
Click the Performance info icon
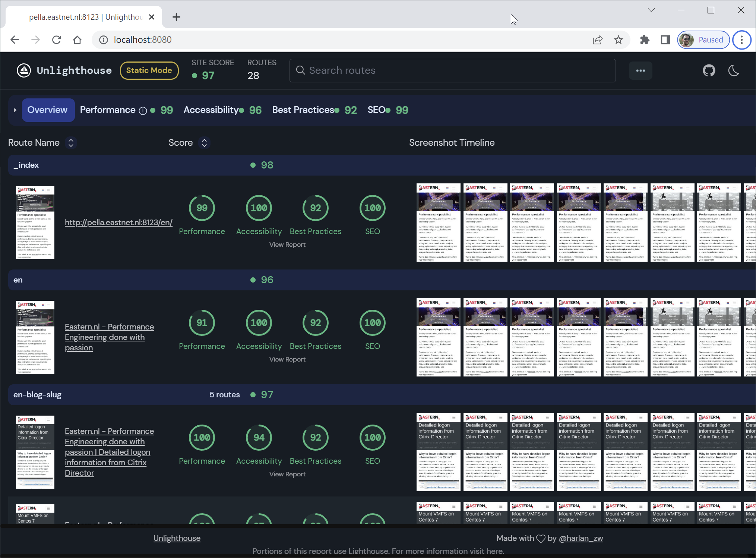click(x=143, y=111)
